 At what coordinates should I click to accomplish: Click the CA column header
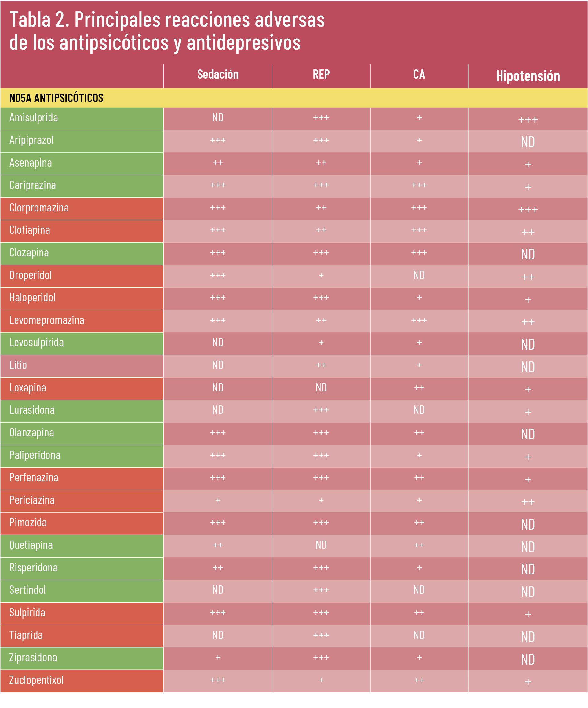pos(419,75)
